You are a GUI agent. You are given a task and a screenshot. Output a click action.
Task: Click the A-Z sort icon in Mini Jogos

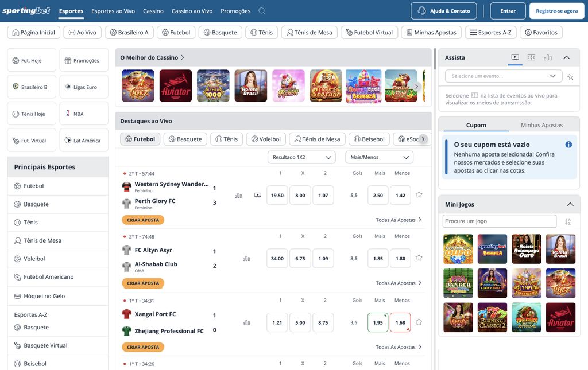(x=567, y=221)
